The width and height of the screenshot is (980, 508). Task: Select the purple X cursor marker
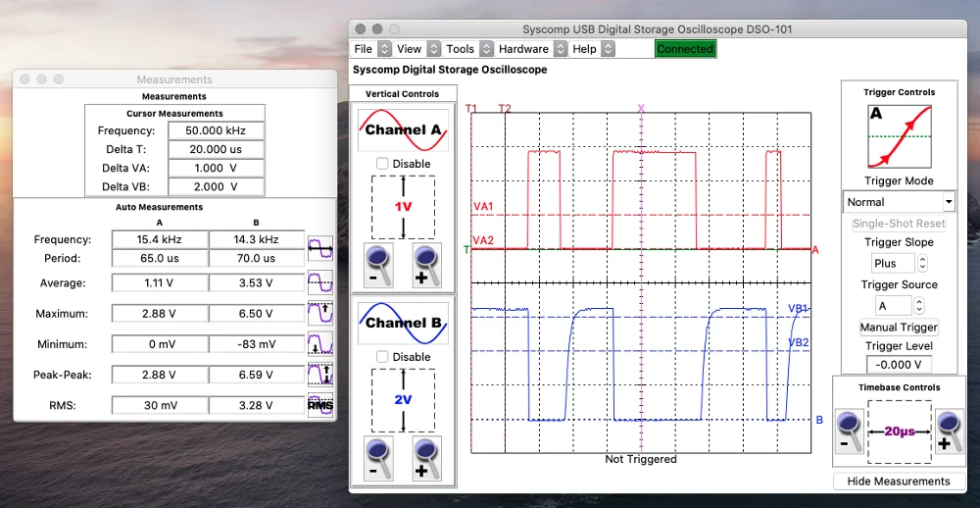pos(641,108)
